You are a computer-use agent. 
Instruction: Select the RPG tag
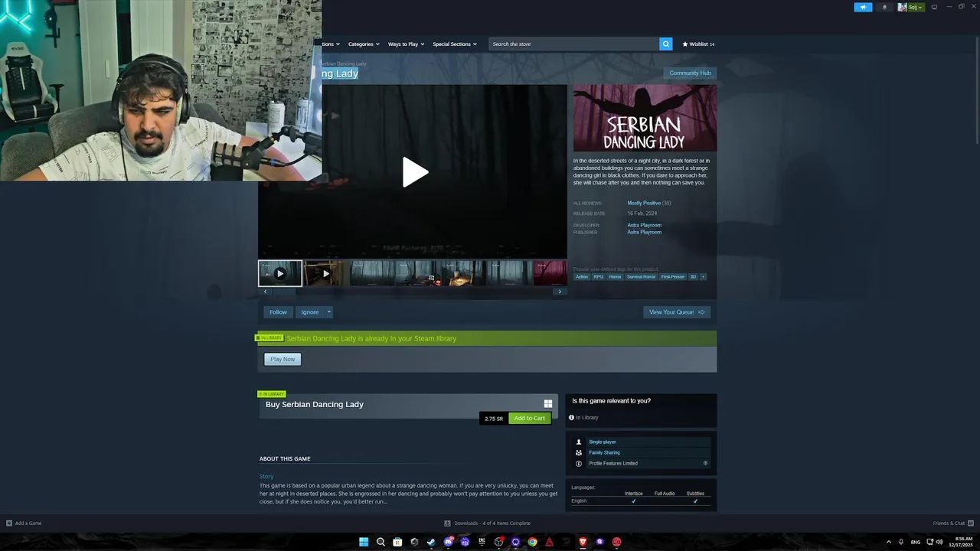599,276
